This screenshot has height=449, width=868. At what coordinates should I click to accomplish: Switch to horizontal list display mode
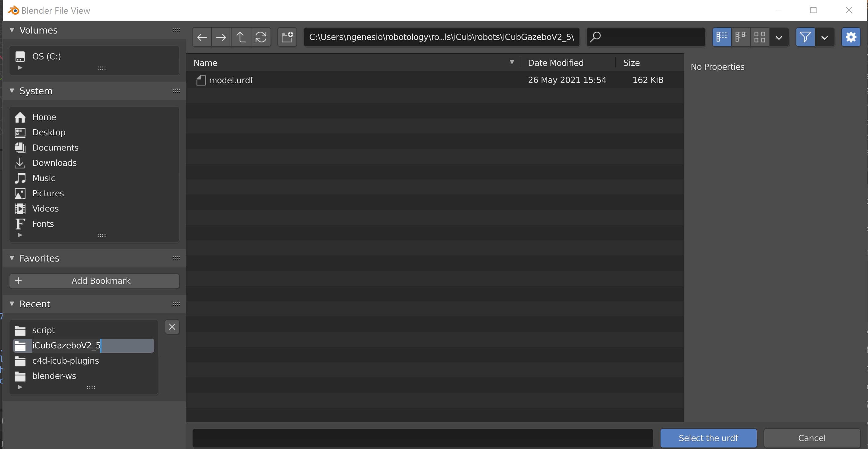(741, 37)
